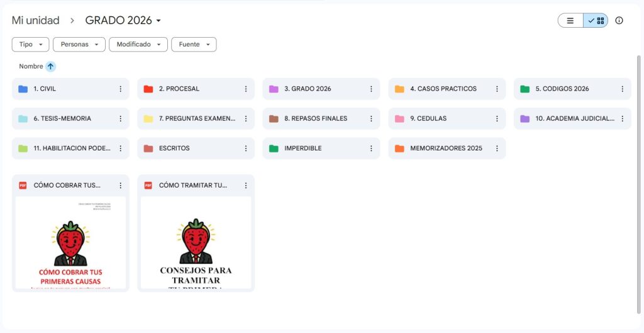Image resolution: width=644 pixels, height=333 pixels.
Task: Expand the Personas filter dropdown
Action: point(79,45)
